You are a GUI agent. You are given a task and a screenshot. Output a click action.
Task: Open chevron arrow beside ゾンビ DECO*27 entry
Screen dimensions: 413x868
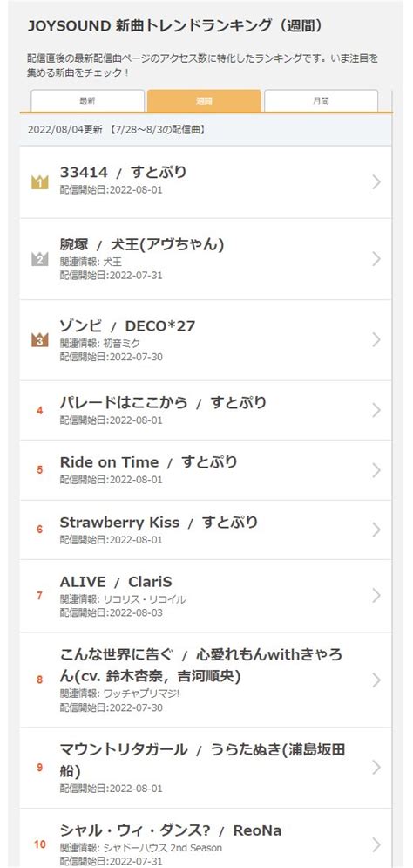(x=376, y=340)
